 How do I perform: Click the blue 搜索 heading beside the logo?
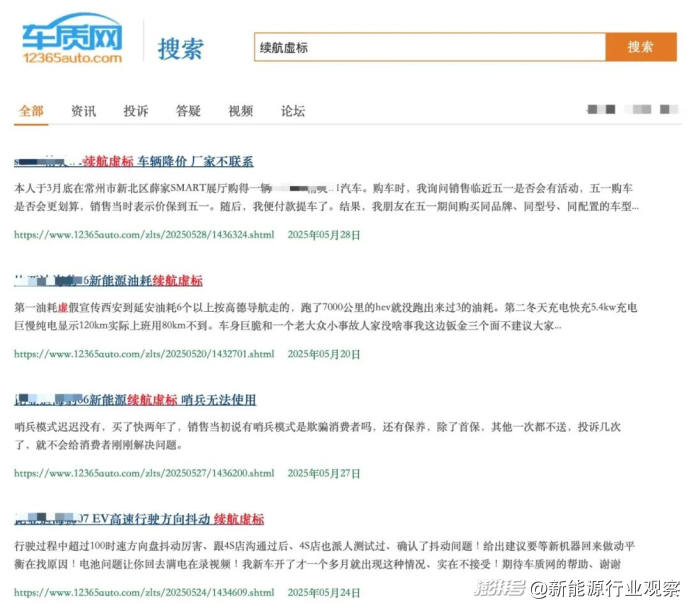181,48
